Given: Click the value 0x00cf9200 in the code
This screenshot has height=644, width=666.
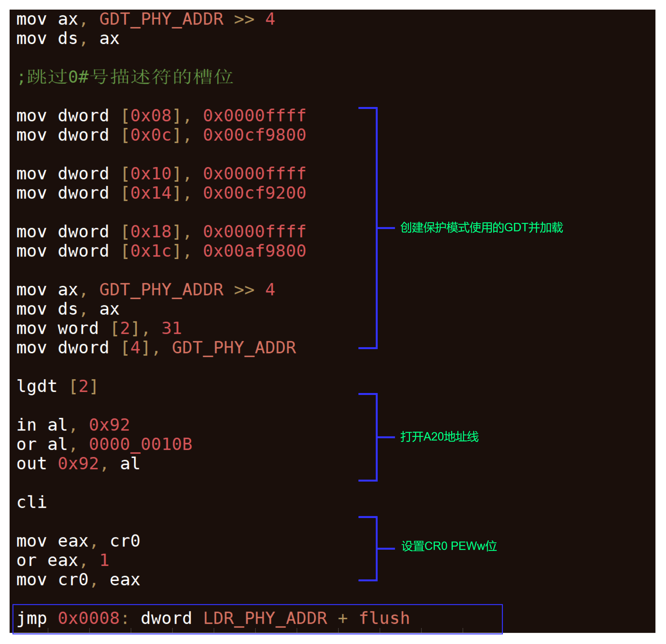Looking at the screenshot, I should pyautogui.click(x=255, y=193).
